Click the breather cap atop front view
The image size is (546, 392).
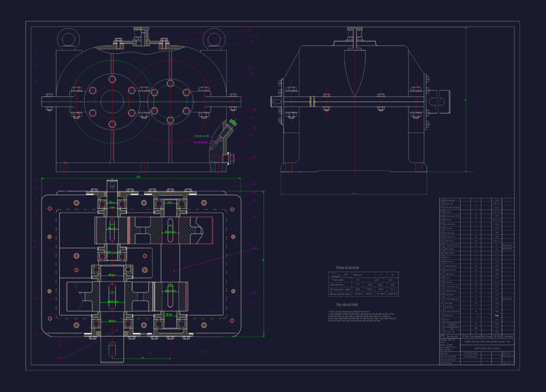point(141,30)
